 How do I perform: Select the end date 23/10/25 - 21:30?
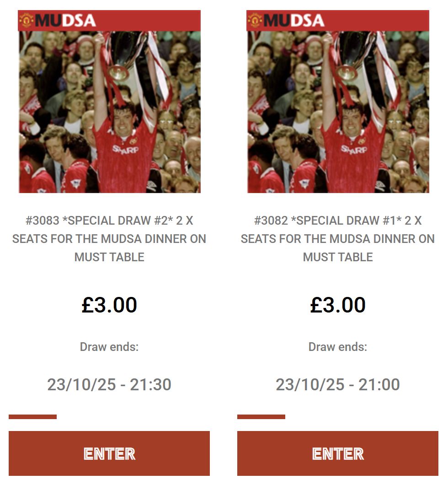coord(109,384)
